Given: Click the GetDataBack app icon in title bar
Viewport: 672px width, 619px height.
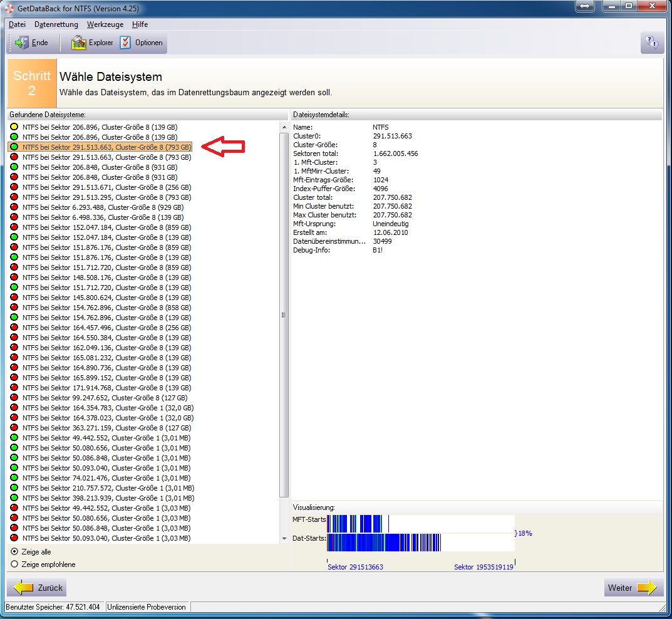Looking at the screenshot, I should point(9,8).
